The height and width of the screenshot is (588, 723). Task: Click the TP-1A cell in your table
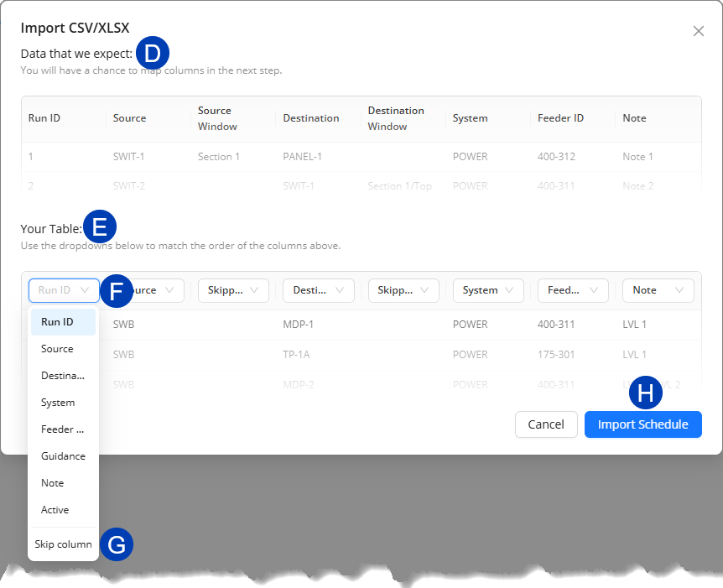point(296,355)
